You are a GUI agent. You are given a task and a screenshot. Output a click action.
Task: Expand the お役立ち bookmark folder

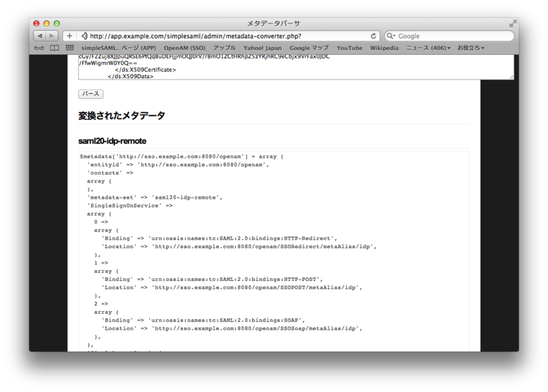click(471, 48)
